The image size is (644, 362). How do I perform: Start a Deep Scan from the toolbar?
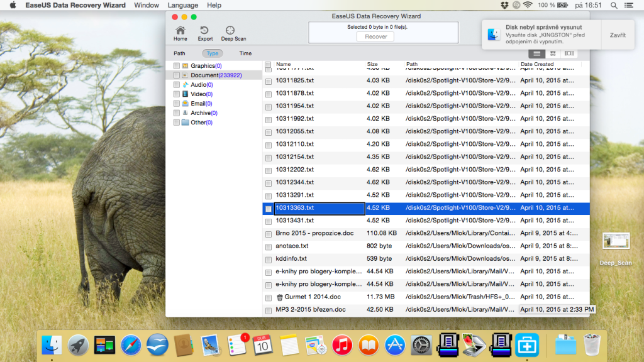tap(233, 33)
